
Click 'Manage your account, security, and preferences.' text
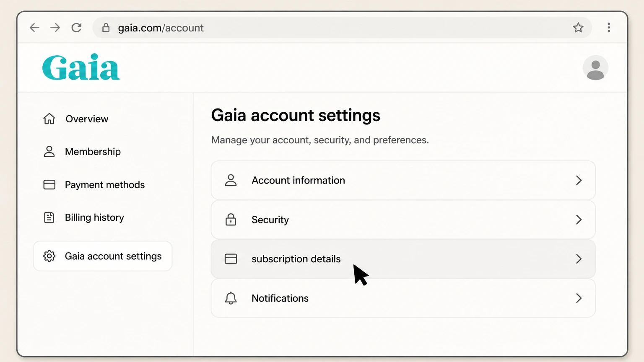(320, 140)
